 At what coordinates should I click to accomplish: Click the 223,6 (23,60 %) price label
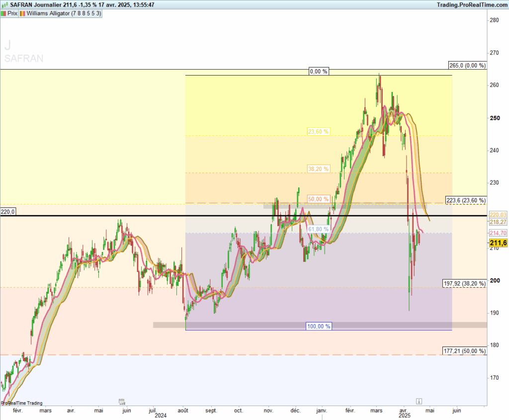click(466, 200)
